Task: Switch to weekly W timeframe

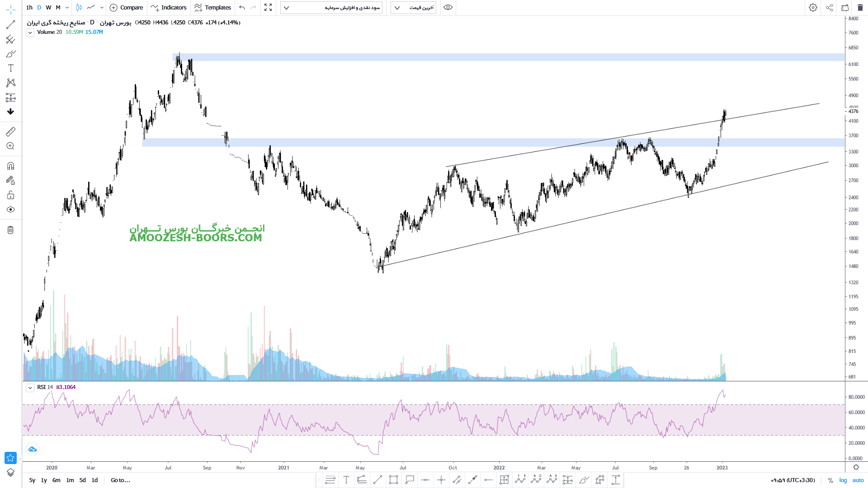Action: pos(48,8)
